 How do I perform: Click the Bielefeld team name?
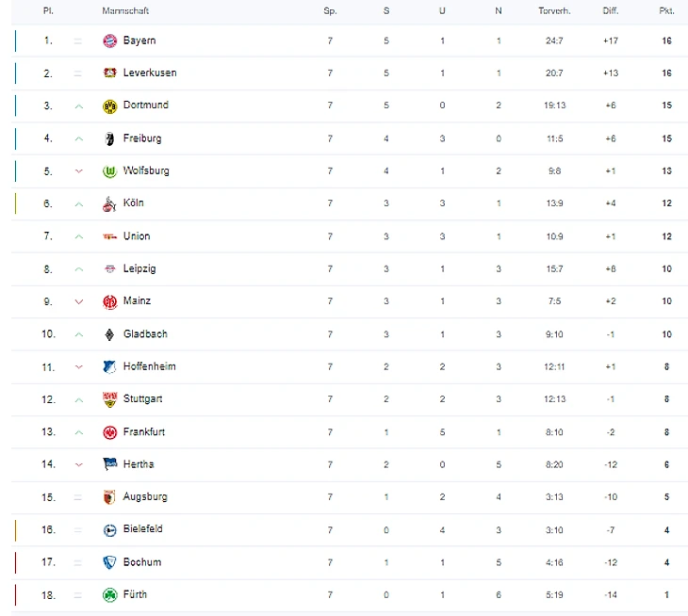pyautogui.click(x=142, y=529)
